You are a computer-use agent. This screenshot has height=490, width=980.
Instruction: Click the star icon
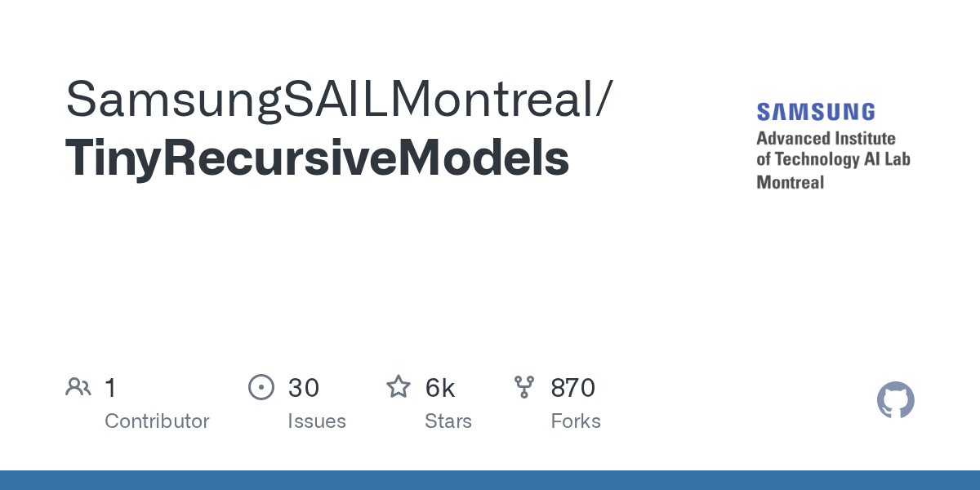point(399,387)
